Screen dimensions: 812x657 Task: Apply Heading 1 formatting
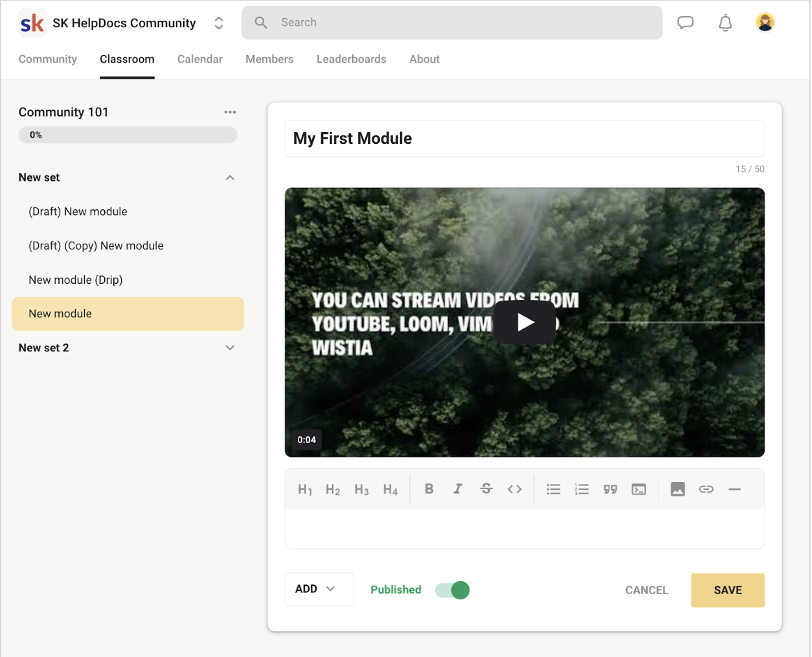305,490
